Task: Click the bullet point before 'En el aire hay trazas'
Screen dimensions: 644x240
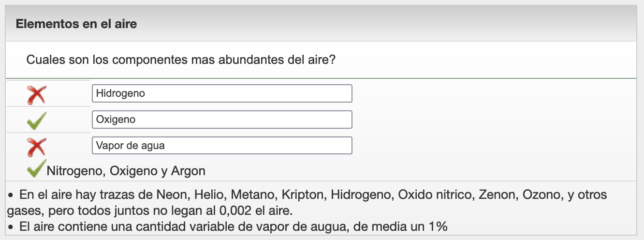Action: 11,196
